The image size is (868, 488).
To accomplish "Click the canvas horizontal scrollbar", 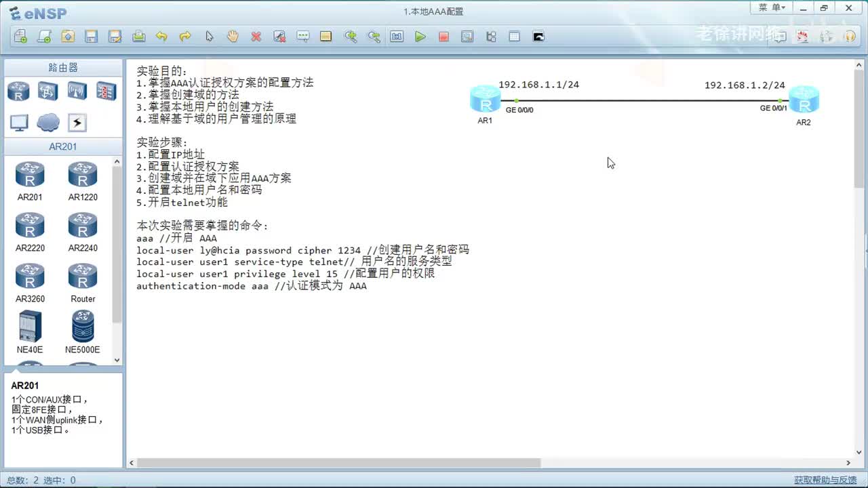I will point(339,463).
